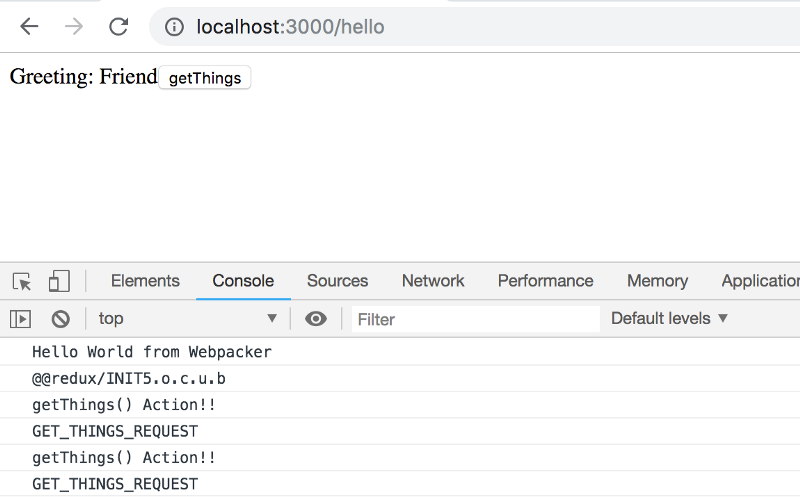Switch to the Elements tab
Viewport: 800px width, 499px height.
[145, 281]
